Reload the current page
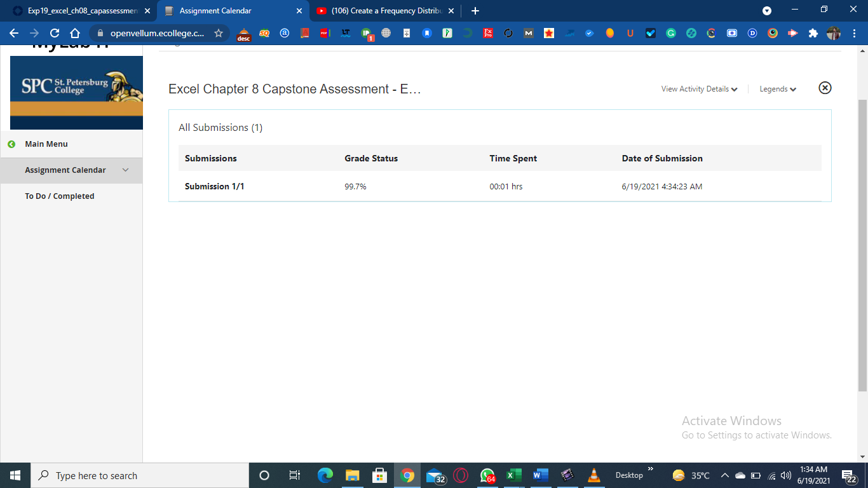868x488 pixels. coord(55,33)
